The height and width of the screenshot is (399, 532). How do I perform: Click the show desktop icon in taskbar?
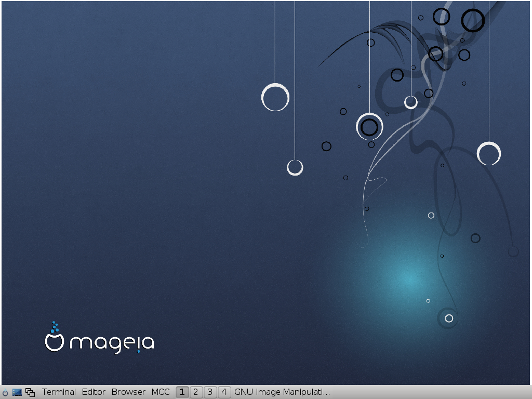click(17, 392)
